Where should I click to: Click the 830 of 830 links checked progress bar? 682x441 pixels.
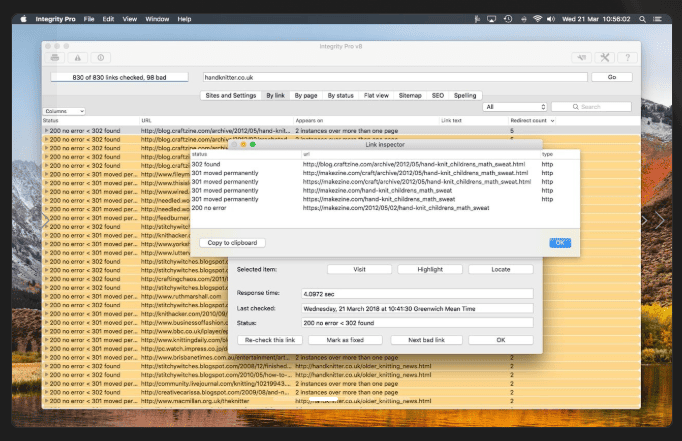pos(119,77)
